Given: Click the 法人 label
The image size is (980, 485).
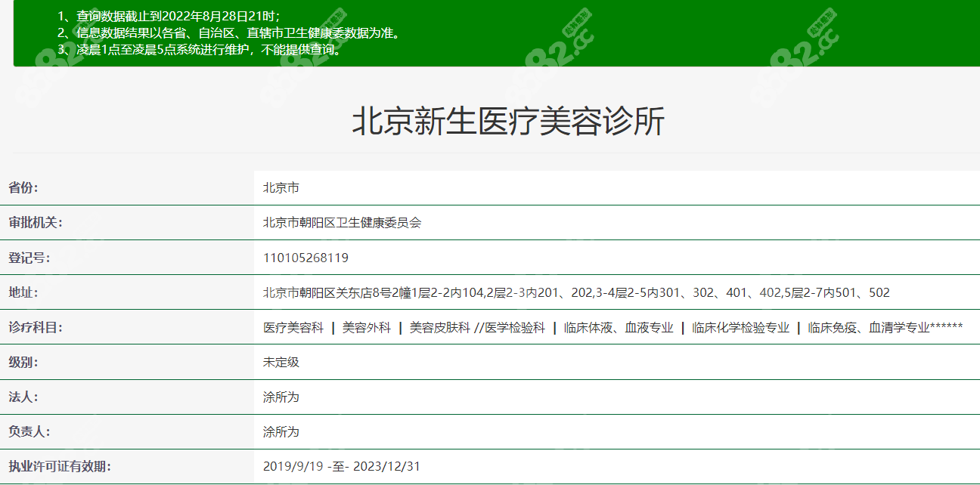Looking at the screenshot, I should (23, 397).
